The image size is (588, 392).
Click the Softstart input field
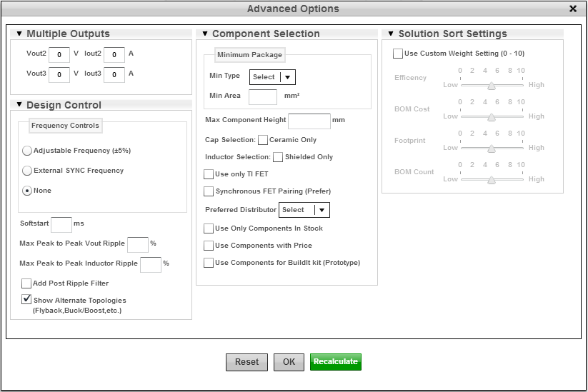(x=61, y=224)
